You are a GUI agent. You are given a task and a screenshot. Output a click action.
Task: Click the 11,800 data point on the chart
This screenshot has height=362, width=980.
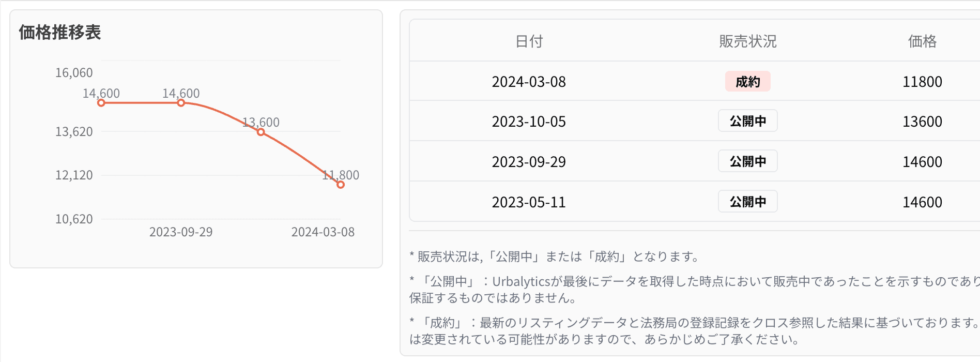[340, 185]
